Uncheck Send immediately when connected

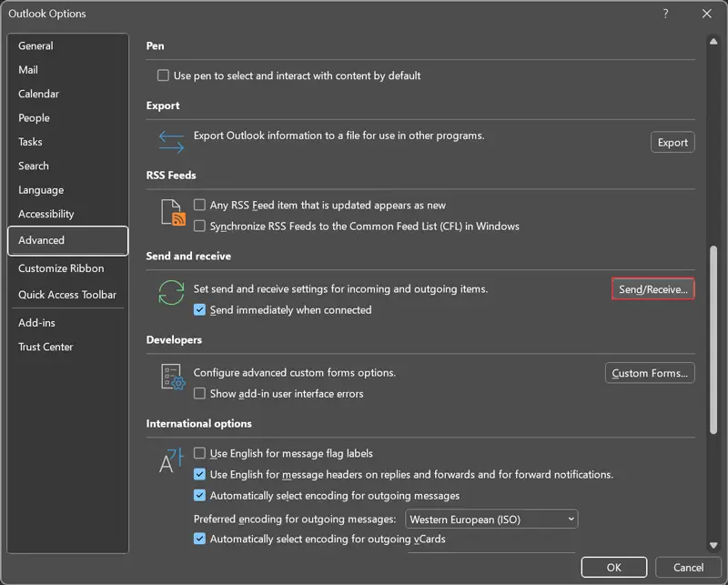[x=200, y=310]
